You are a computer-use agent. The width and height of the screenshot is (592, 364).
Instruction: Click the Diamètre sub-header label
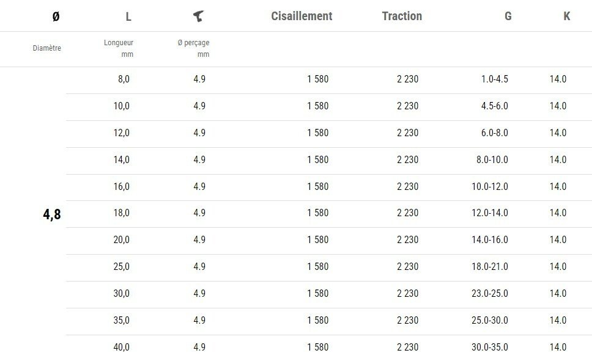pos(47,48)
